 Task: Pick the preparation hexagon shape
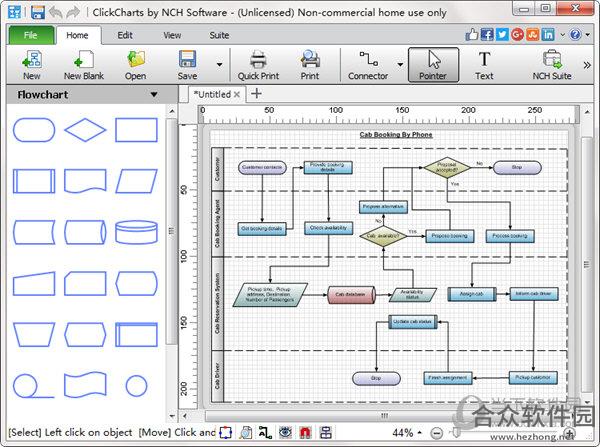pos(85,334)
